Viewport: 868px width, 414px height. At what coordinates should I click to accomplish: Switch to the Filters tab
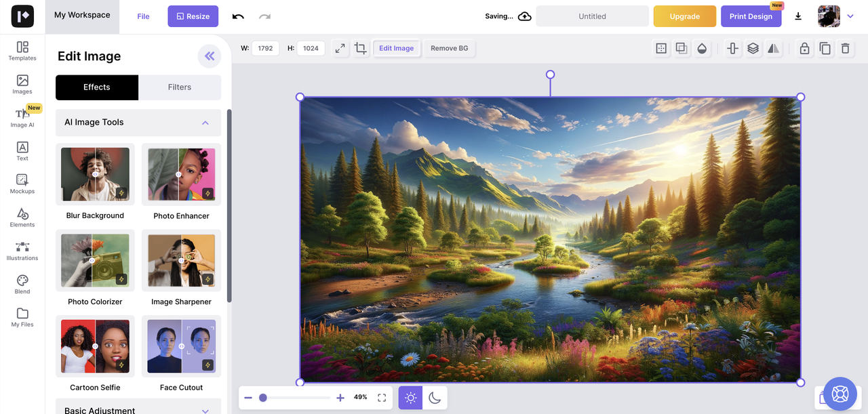[180, 87]
